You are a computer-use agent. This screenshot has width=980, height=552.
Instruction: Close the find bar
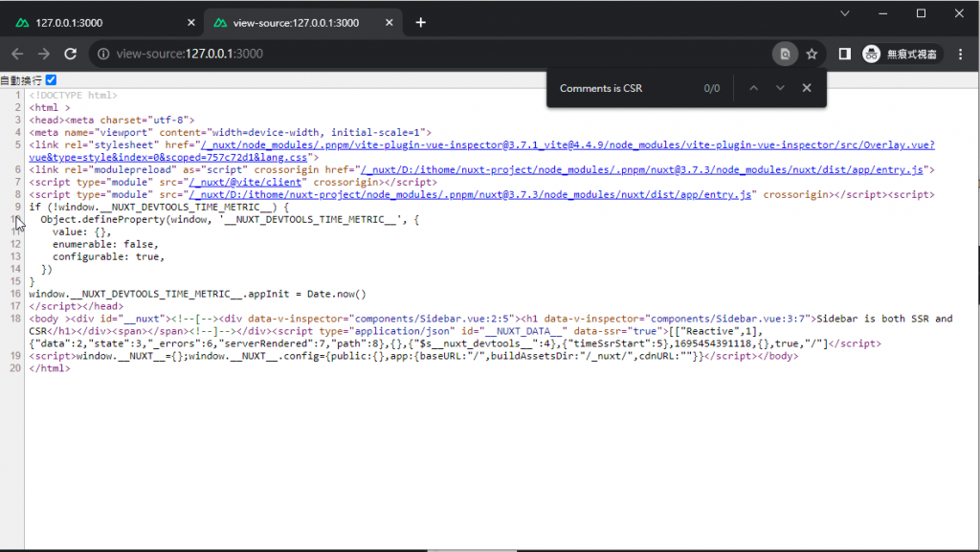(807, 88)
